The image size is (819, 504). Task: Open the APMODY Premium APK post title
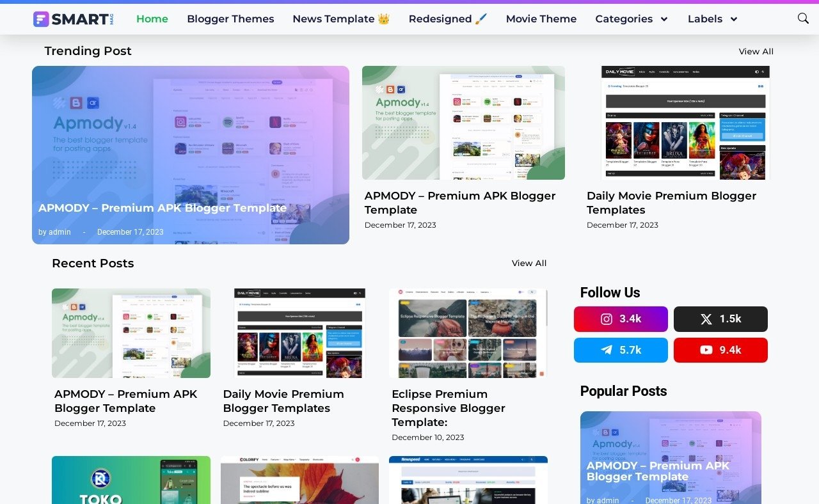pos(163,208)
